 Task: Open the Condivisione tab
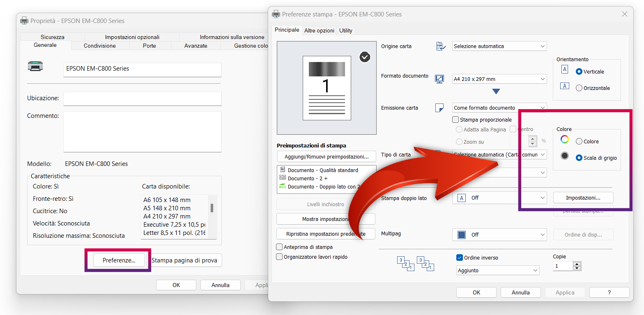coord(100,46)
